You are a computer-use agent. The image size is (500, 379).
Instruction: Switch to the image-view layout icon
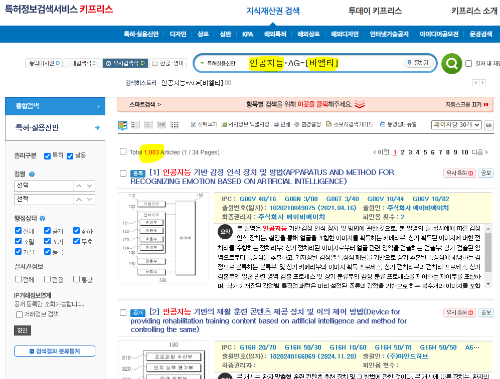(x=161, y=125)
